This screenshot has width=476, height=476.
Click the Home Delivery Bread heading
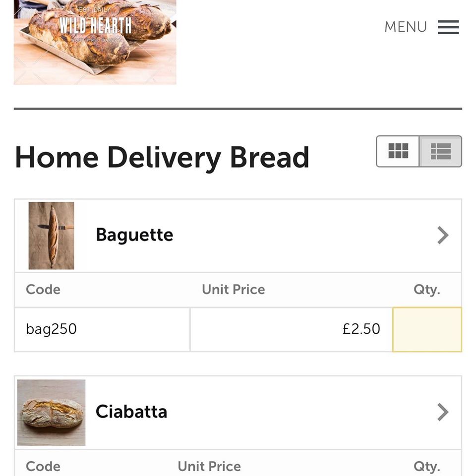click(162, 158)
